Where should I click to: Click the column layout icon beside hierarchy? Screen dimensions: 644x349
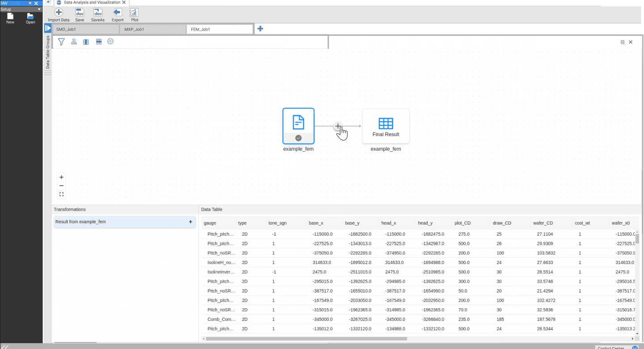[86, 42]
